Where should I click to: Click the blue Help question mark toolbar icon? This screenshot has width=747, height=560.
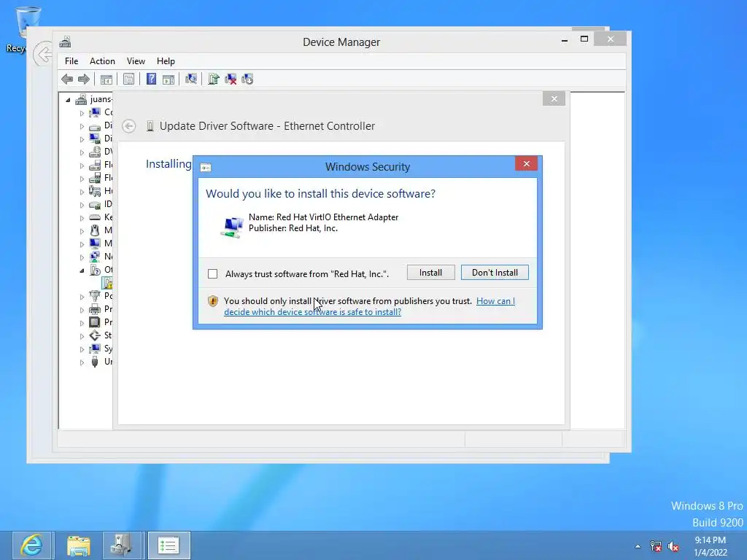pyautogui.click(x=151, y=79)
